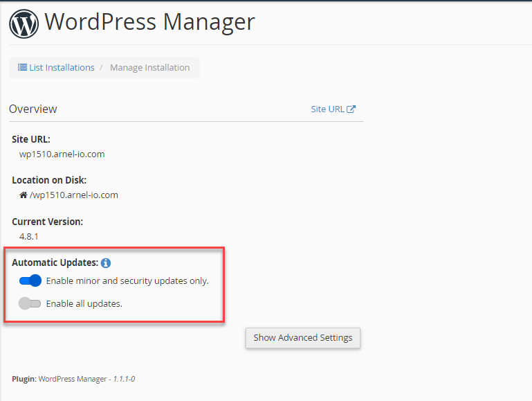The width and height of the screenshot is (532, 401).
Task: Click the /wp1510.arnel-io.com disk location text
Action: click(x=74, y=195)
